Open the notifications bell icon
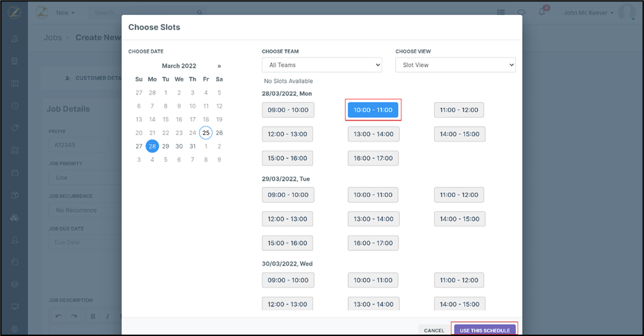Screen dimensions: 644x336 point(541,12)
